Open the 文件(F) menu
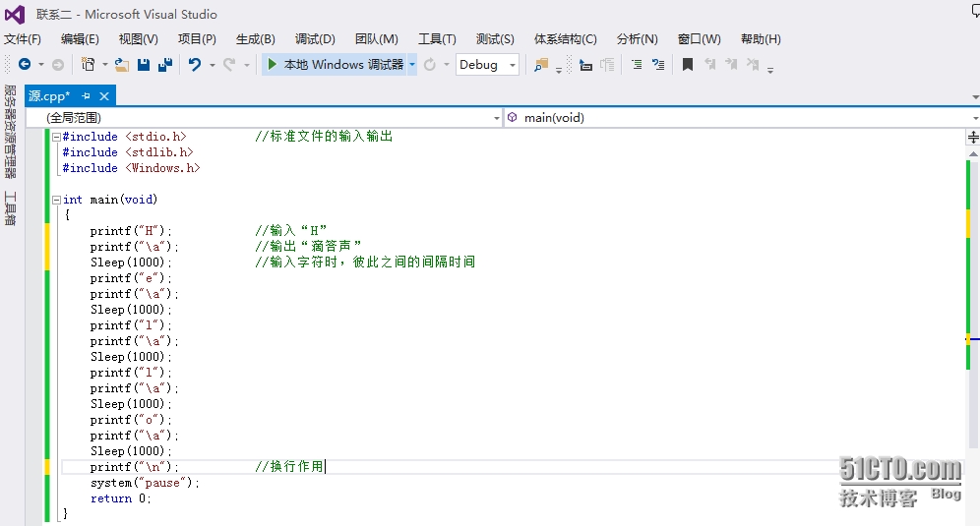 click(x=23, y=39)
